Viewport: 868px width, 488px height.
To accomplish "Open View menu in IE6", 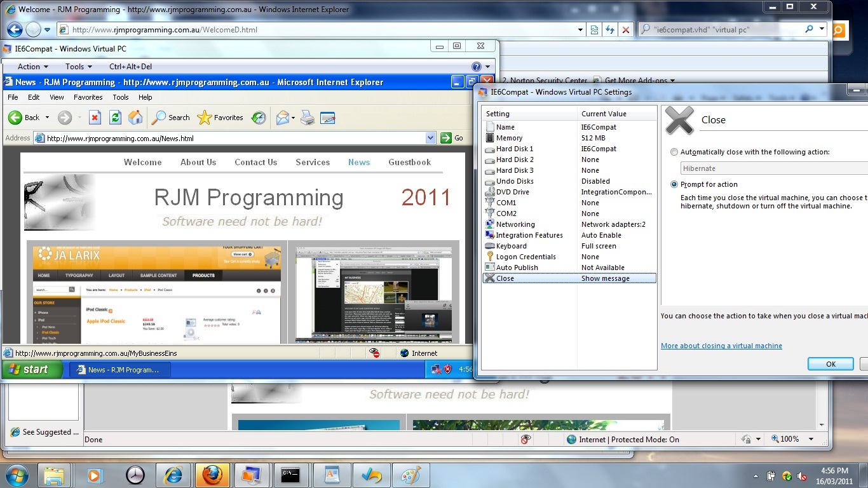I will tap(57, 97).
